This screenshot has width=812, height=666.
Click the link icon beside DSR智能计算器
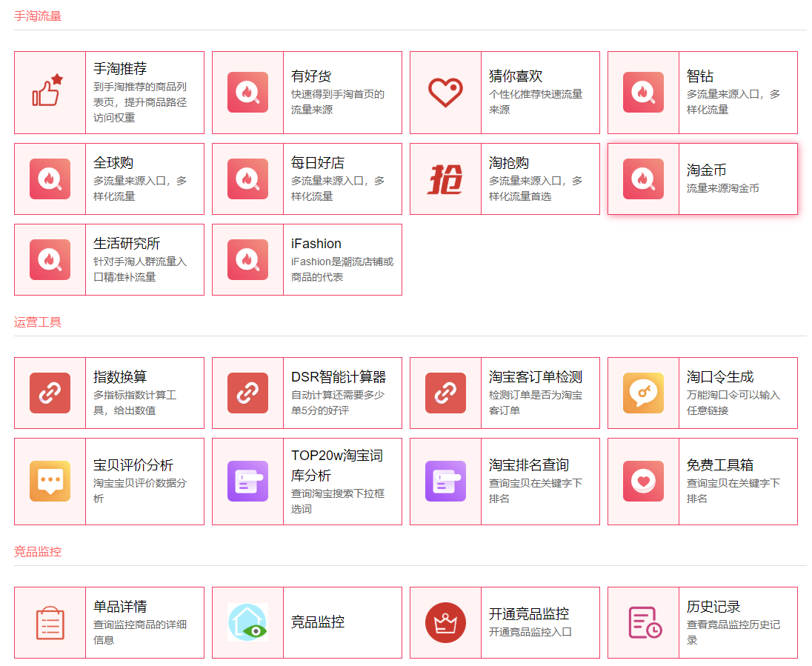(247, 393)
